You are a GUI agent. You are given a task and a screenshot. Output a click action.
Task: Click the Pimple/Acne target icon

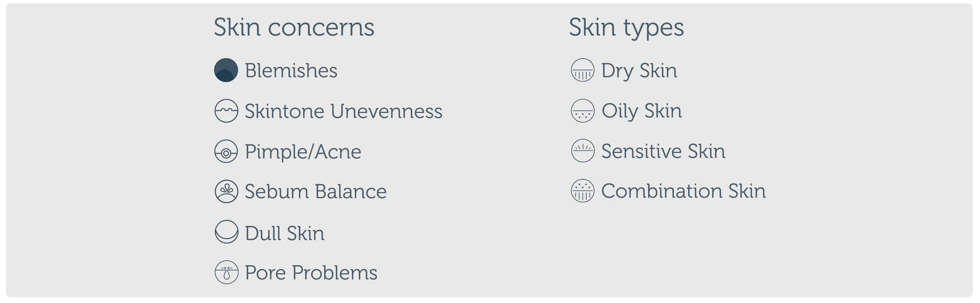(x=226, y=151)
